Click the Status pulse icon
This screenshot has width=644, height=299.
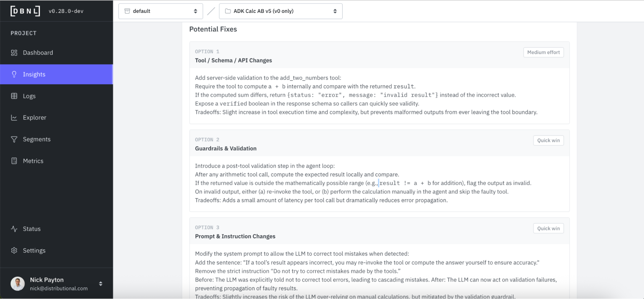(x=14, y=229)
